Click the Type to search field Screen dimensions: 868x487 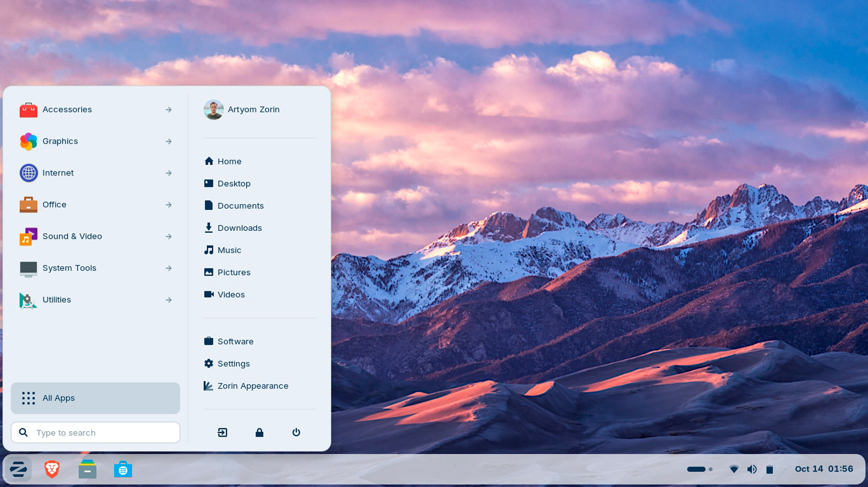pos(95,432)
